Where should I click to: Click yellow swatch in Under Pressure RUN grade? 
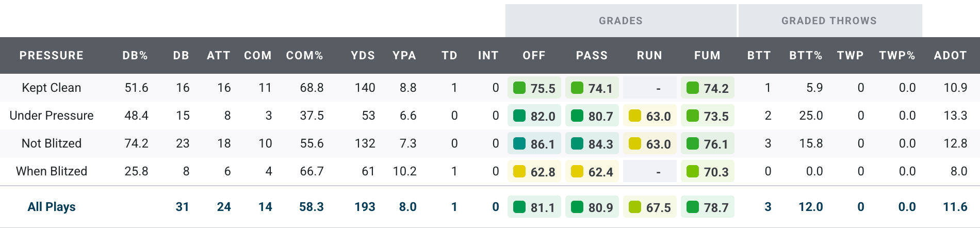coord(635,116)
